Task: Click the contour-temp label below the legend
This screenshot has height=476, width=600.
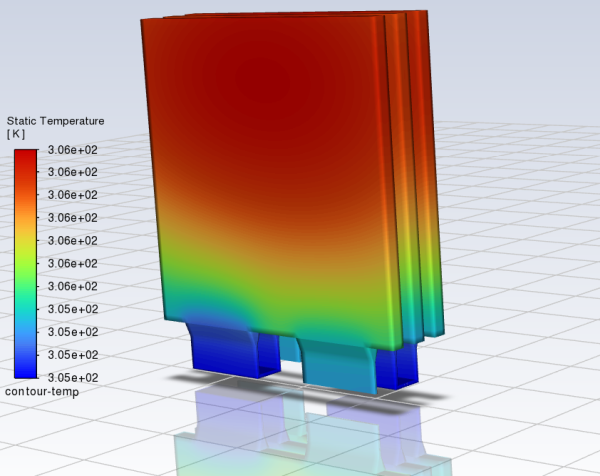Action: tap(42, 391)
